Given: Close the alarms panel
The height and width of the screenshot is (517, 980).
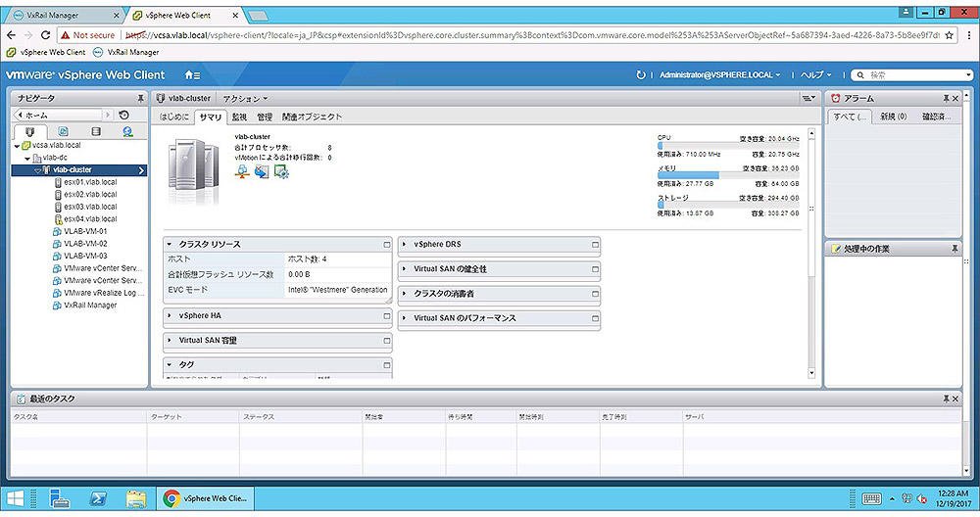Looking at the screenshot, I should pyautogui.click(x=955, y=99).
